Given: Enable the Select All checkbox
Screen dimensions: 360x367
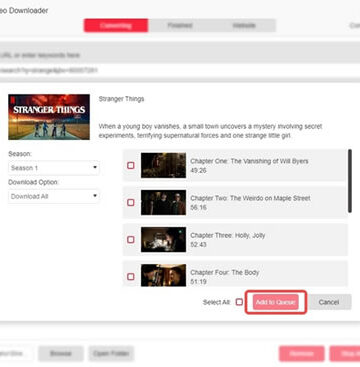Looking at the screenshot, I should pyautogui.click(x=239, y=302).
